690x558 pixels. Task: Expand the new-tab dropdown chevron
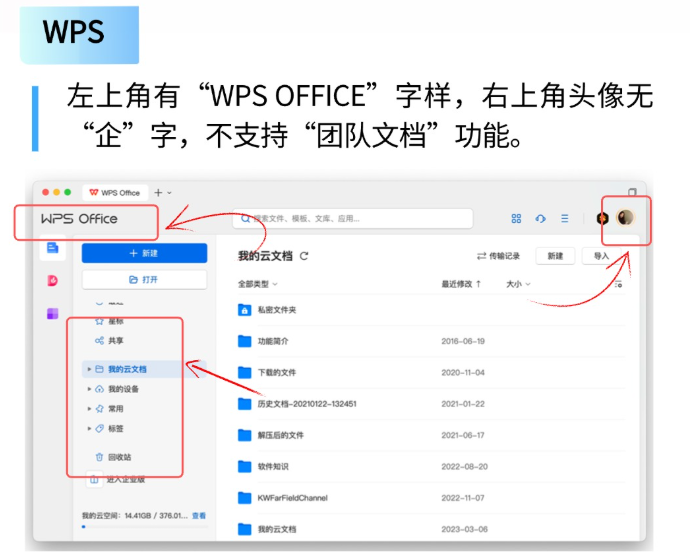[x=169, y=193]
